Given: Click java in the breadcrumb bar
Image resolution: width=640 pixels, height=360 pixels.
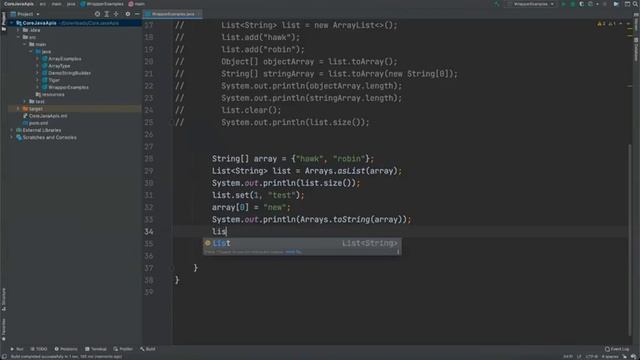Looking at the screenshot, I should [71, 4].
